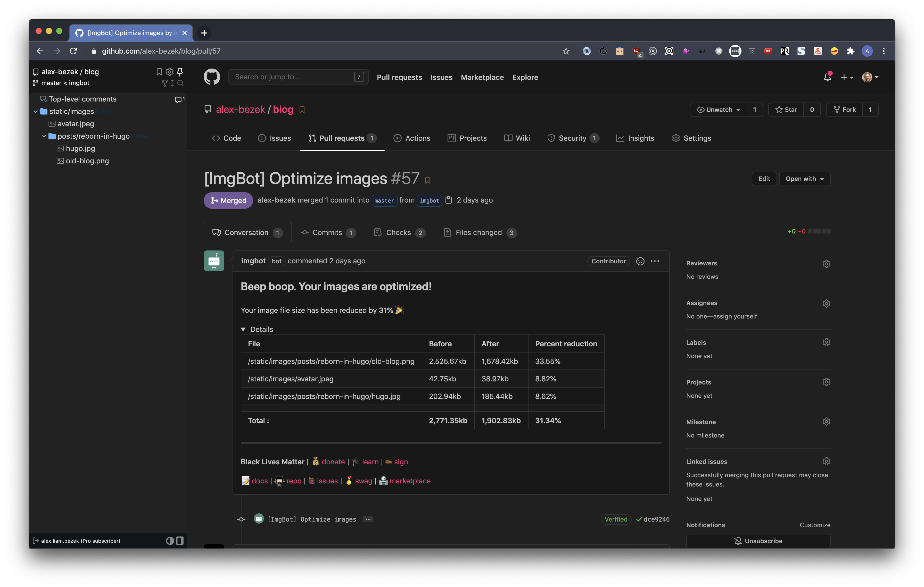This screenshot has width=924, height=587.
Task: Open the Milestone gear icon
Action: coord(826,422)
